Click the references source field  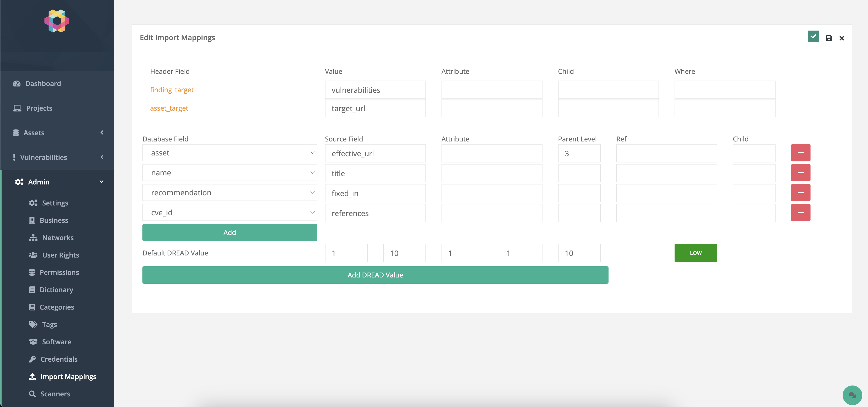(x=375, y=213)
